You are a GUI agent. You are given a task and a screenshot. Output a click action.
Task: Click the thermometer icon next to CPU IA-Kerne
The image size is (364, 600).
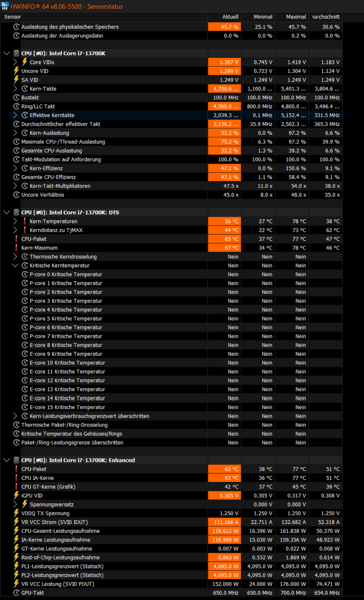click(16, 478)
